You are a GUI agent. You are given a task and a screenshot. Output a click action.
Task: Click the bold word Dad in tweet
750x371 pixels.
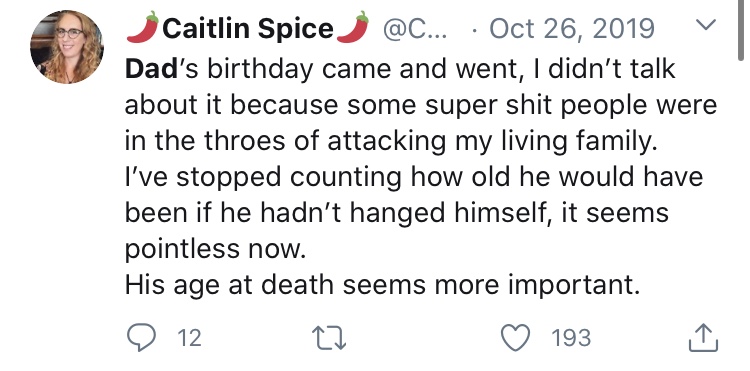[x=151, y=69]
